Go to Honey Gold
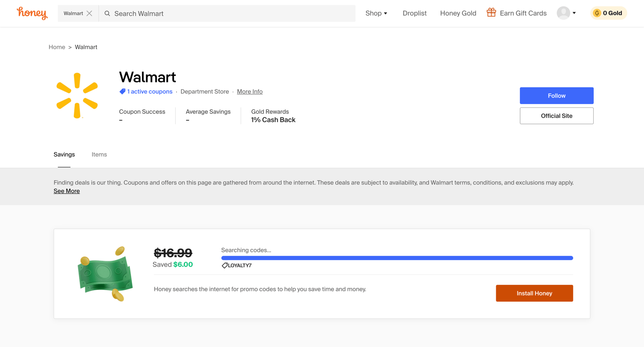Image resolution: width=644 pixels, height=347 pixels. (x=458, y=13)
